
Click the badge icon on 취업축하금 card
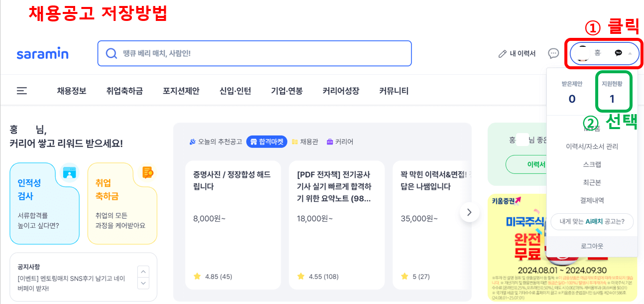click(x=147, y=172)
